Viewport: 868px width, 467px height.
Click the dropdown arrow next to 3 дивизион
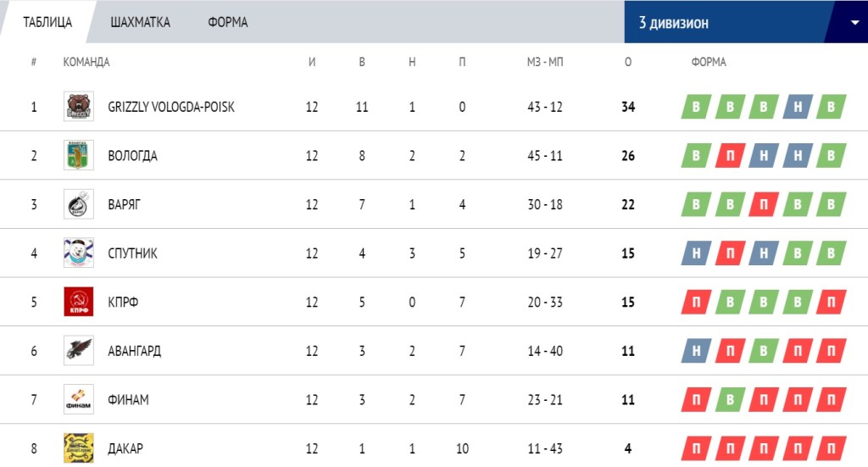point(854,23)
